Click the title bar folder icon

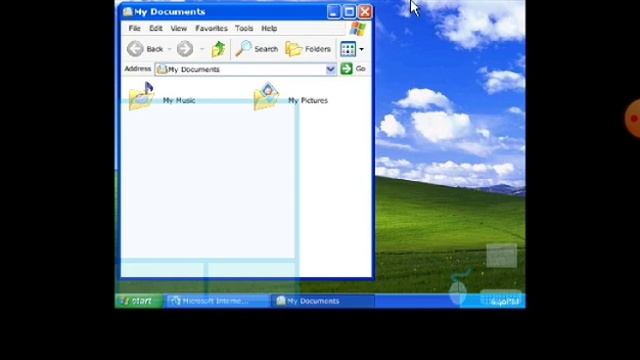pyautogui.click(x=128, y=11)
